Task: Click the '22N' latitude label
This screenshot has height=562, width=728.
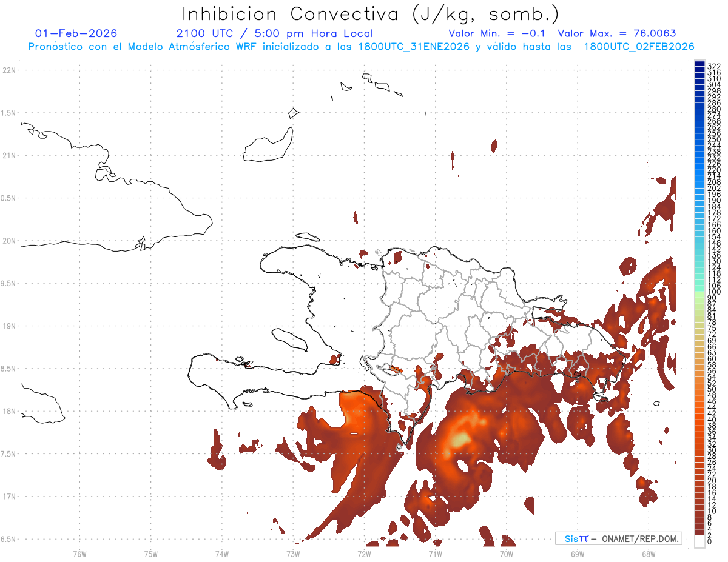Action: 10,70
